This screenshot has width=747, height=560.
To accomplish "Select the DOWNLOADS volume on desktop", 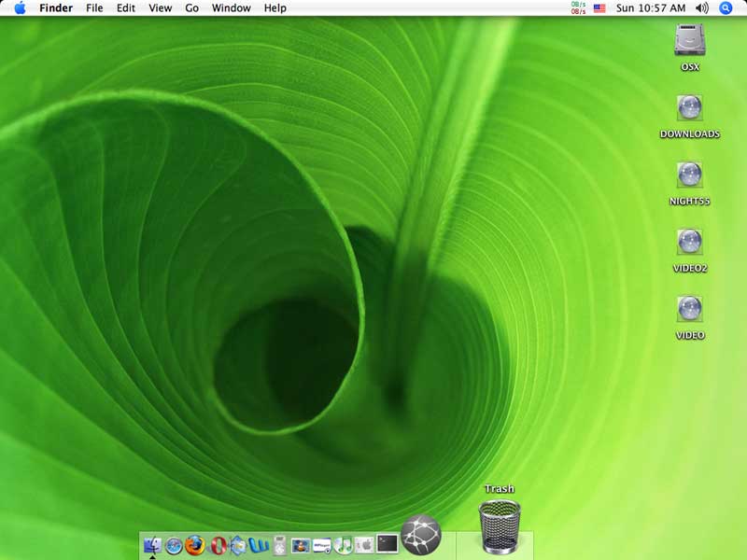I will pyautogui.click(x=689, y=108).
